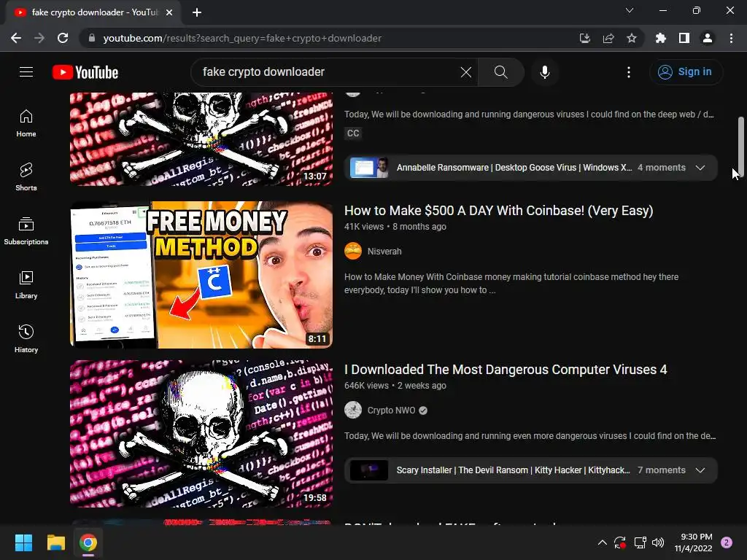Select the 'fake crypto downloader - YouTube' tab
Viewport: 747px width, 560px height.
point(93,12)
